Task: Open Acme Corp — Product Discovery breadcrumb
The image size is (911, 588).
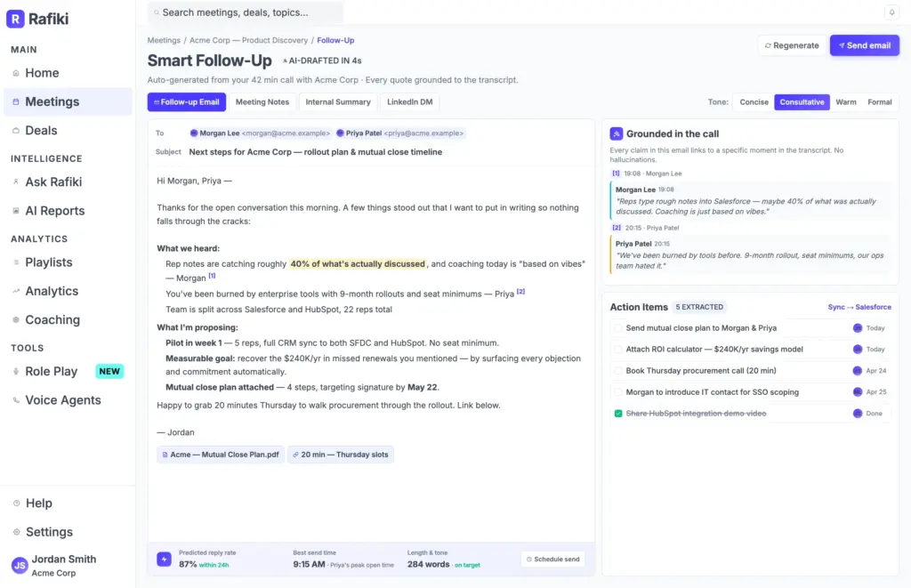Action: coord(249,40)
